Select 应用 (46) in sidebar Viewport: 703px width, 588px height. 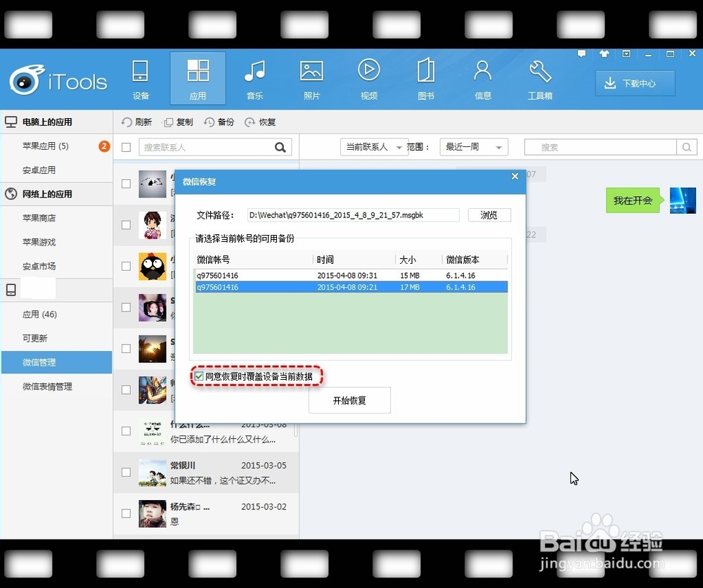coord(39,314)
